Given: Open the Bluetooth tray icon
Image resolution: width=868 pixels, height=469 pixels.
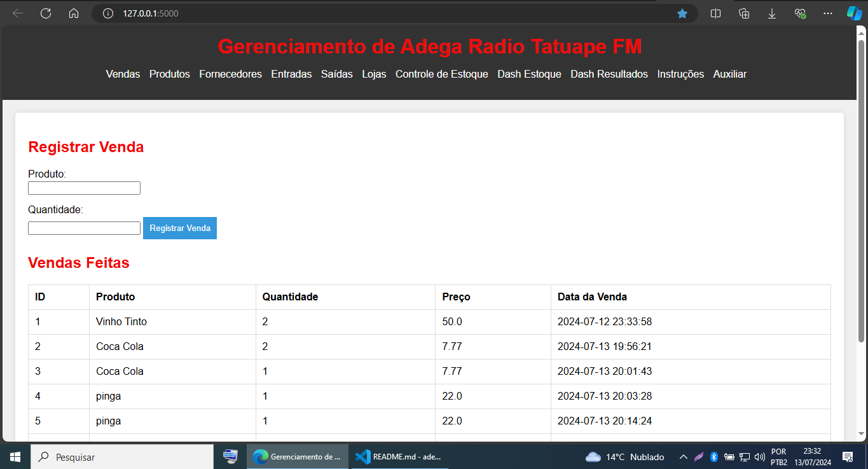Looking at the screenshot, I should pos(714,457).
